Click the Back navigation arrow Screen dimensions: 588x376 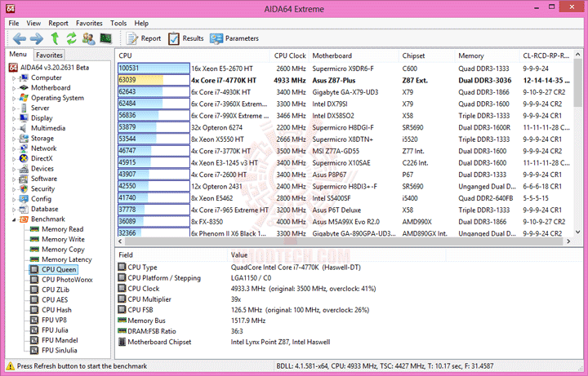pos(19,38)
